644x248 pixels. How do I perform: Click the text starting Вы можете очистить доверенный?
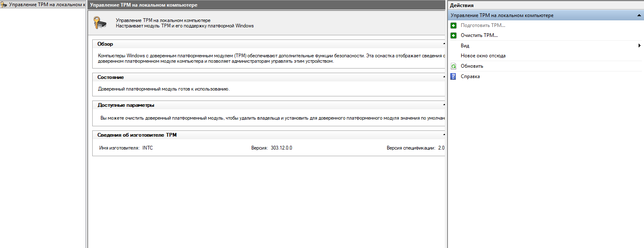(273, 118)
